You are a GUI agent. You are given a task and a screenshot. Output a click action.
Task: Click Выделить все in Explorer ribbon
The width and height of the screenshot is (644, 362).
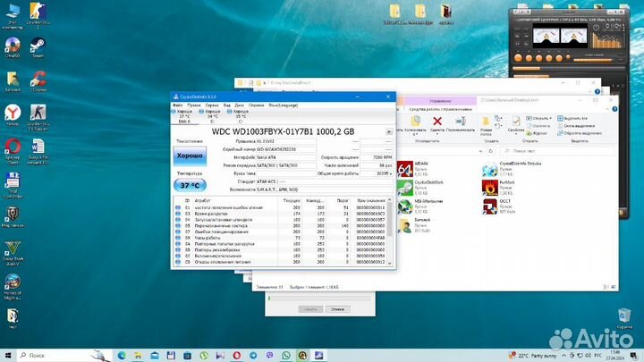point(572,118)
